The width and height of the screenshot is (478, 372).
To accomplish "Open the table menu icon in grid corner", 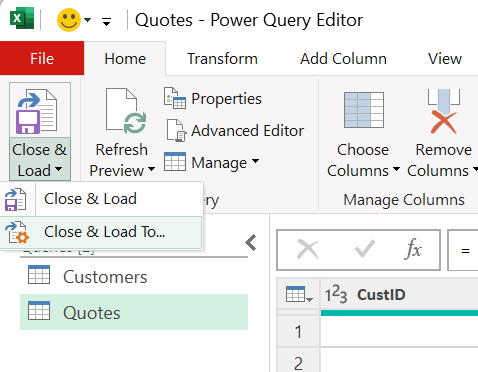I will pos(299,294).
